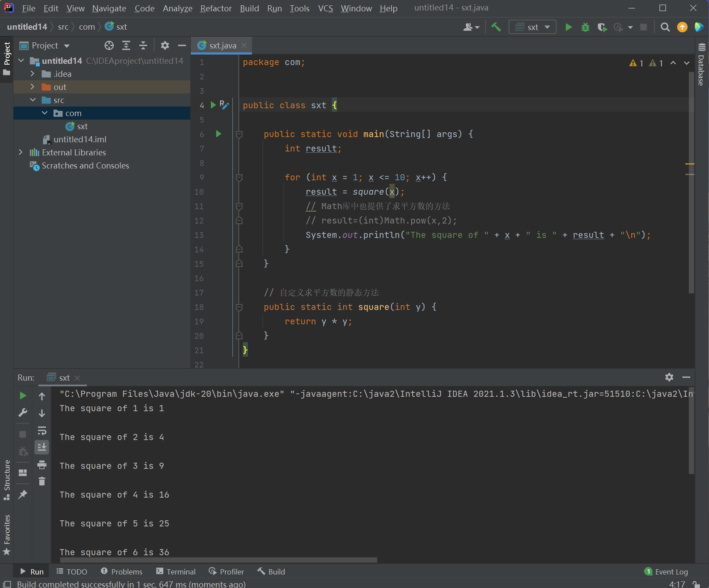Open the Refactor menu
The height and width of the screenshot is (588, 709).
click(x=216, y=8)
